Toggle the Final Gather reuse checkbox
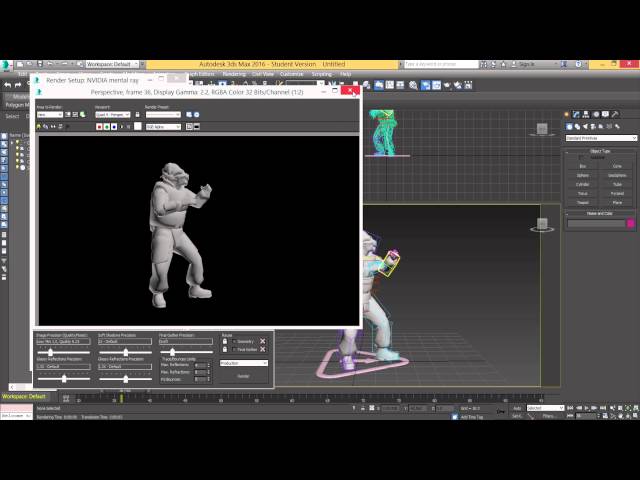Viewport: 640px width, 480px height. (x=234, y=349)
